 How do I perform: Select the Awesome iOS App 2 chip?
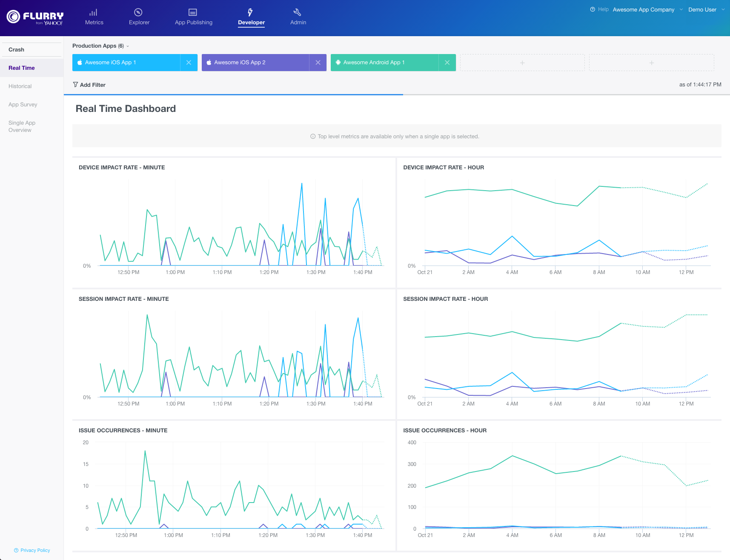click(255, 63)
